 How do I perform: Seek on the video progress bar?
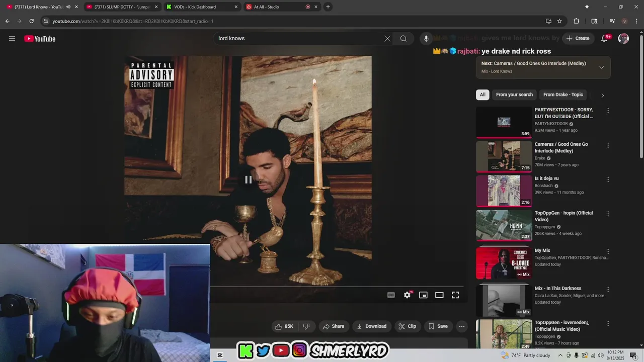pos(337,286)
